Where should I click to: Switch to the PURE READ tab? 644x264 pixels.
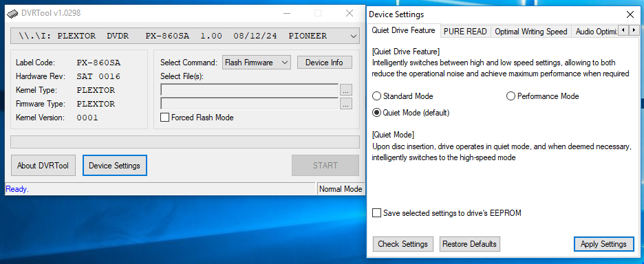click(x=465, y=32)
